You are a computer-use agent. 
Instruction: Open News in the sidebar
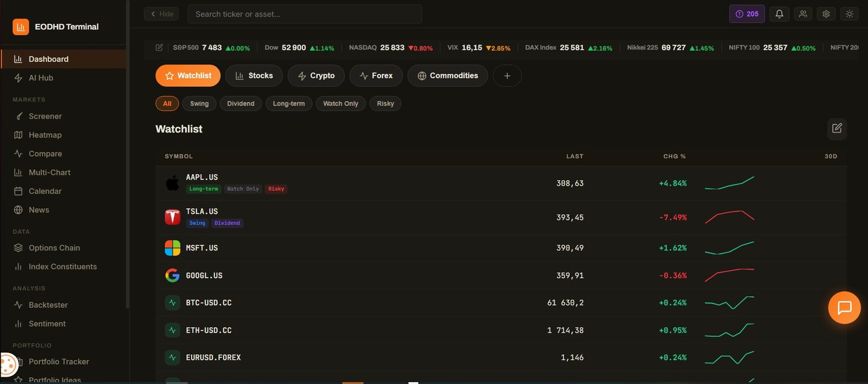point(63,209)
